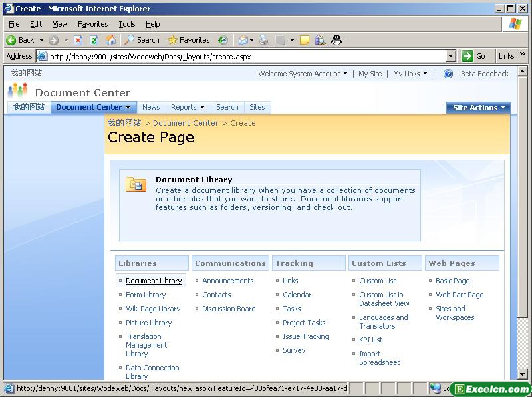532x397 pixels.
Task: Click the Document Library link
Action: point(154,281)
